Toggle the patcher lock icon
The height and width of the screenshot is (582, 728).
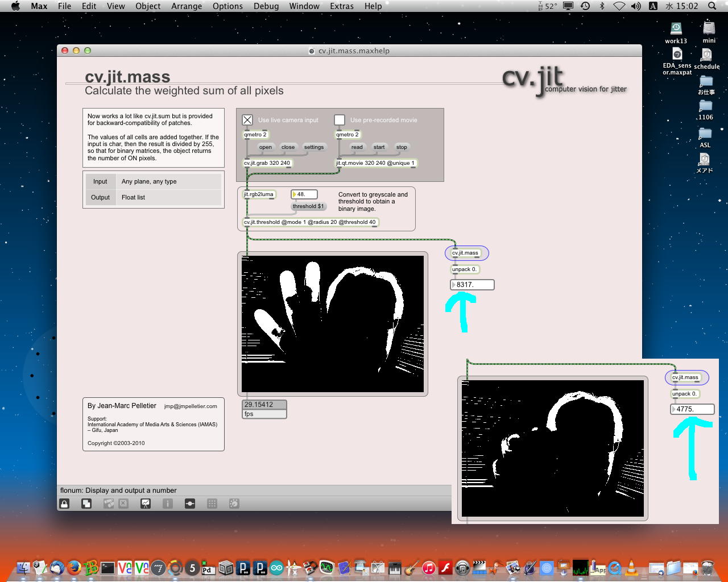64,504
